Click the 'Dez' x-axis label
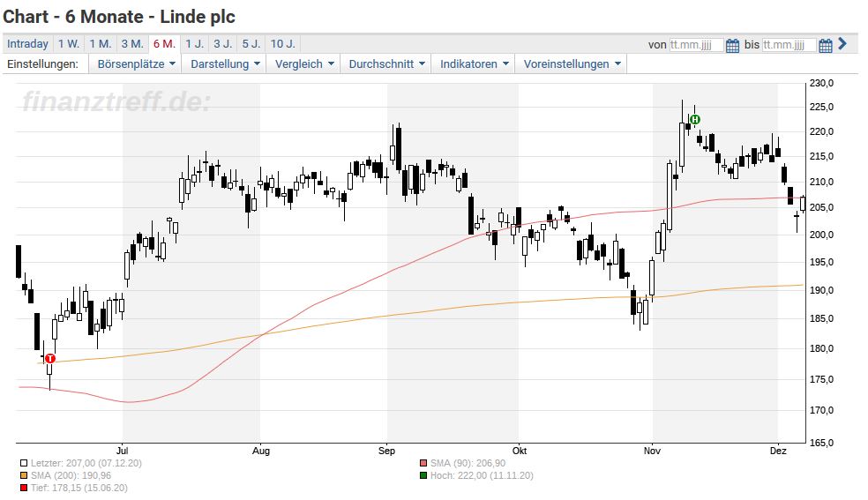This screenshot has width=868, height=500. [778, 451]
